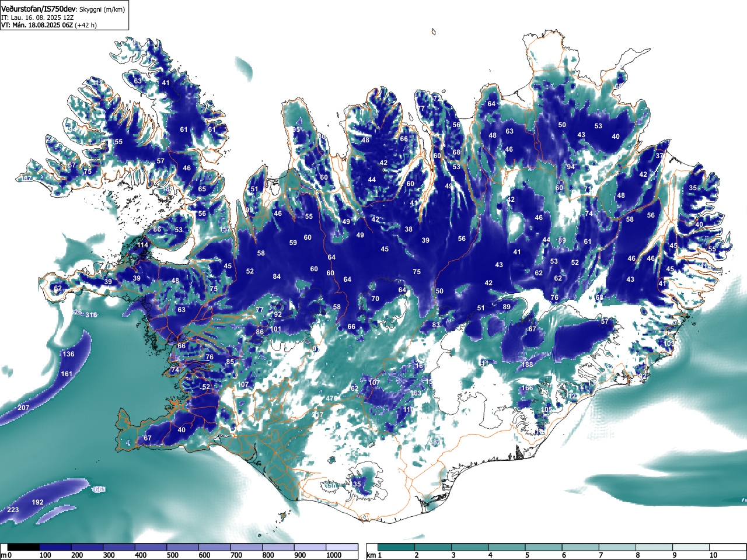Click the map value 59

pyautogui.click(x=293, y=243)
